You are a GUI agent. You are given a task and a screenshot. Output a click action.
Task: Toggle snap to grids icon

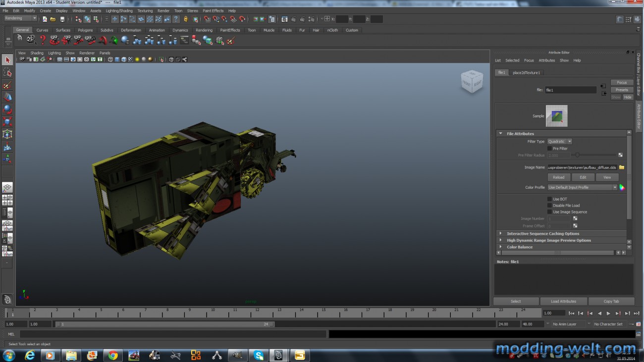pos(207,19)
